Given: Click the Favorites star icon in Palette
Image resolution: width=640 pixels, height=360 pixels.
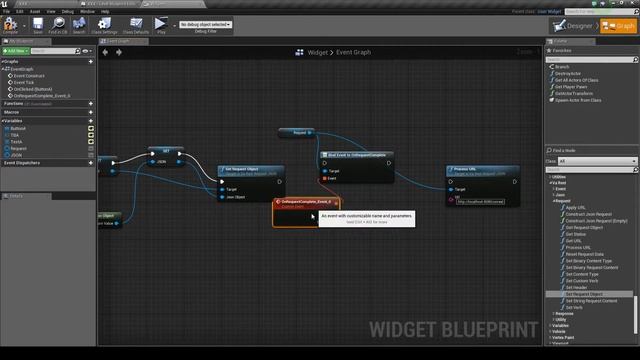Looking at the screenshot, I should point(549,51).
